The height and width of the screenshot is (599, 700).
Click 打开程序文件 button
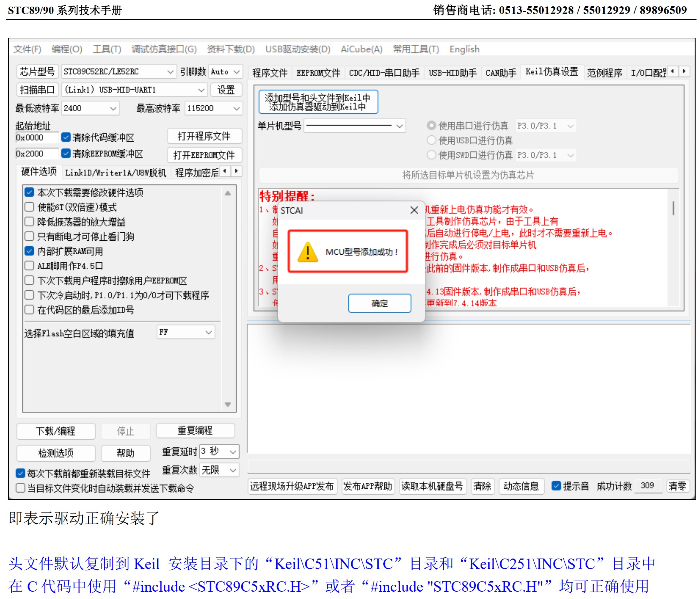coord(204,136)
